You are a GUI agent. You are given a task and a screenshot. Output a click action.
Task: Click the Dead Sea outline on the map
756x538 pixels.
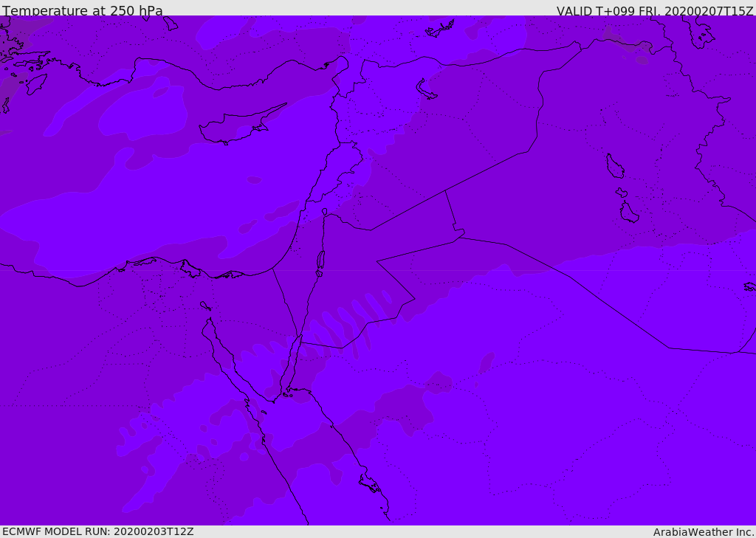[x=320, y=261]
